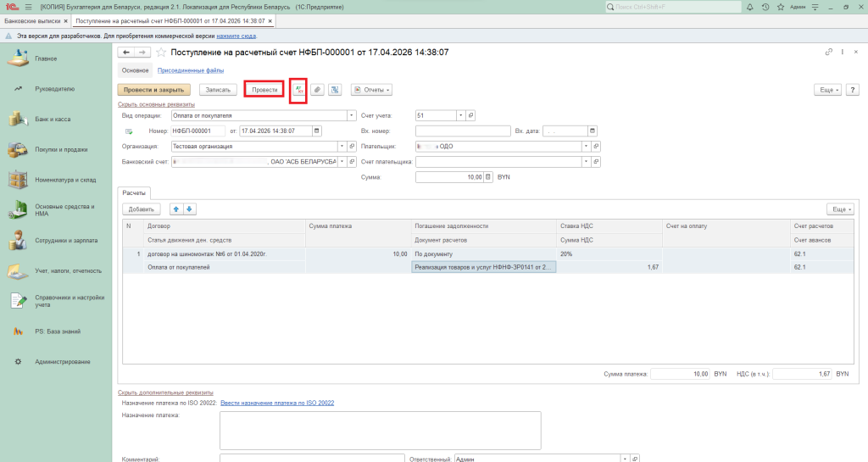Open notifications bell in top bar

click(x=748, y=7)
